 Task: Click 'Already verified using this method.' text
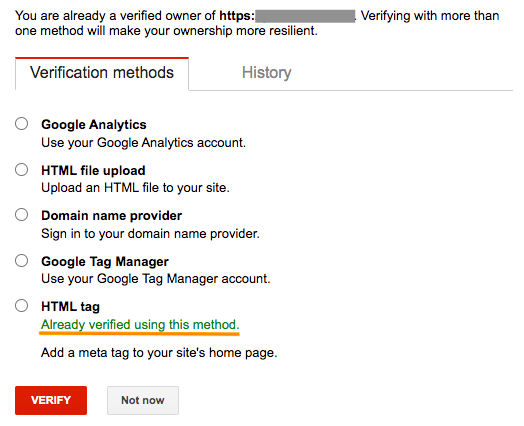point(140,325)
